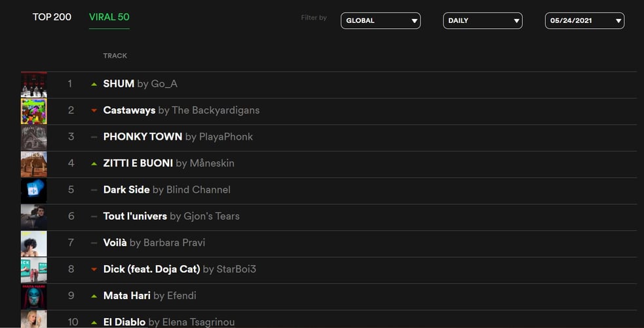Click the up trend arrow for Mata Hari
644x328 pixels.
click(94, 297)
